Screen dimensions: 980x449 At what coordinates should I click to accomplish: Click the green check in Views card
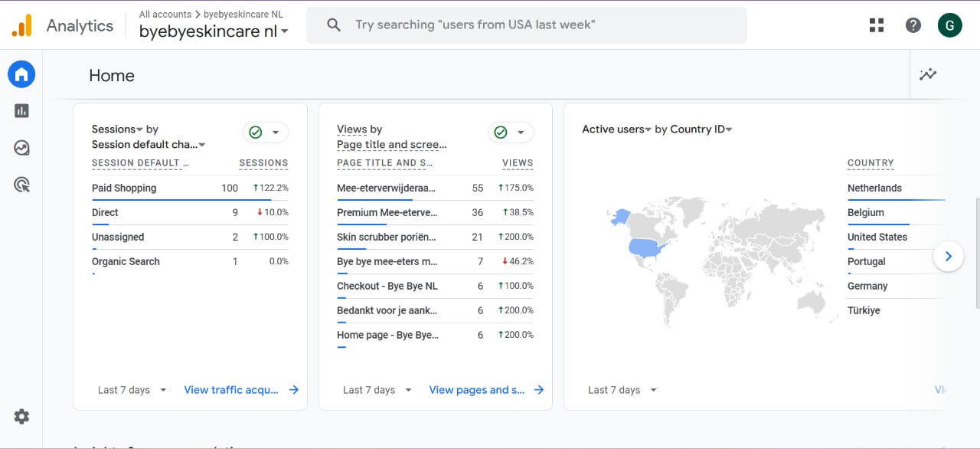[501, 133]
